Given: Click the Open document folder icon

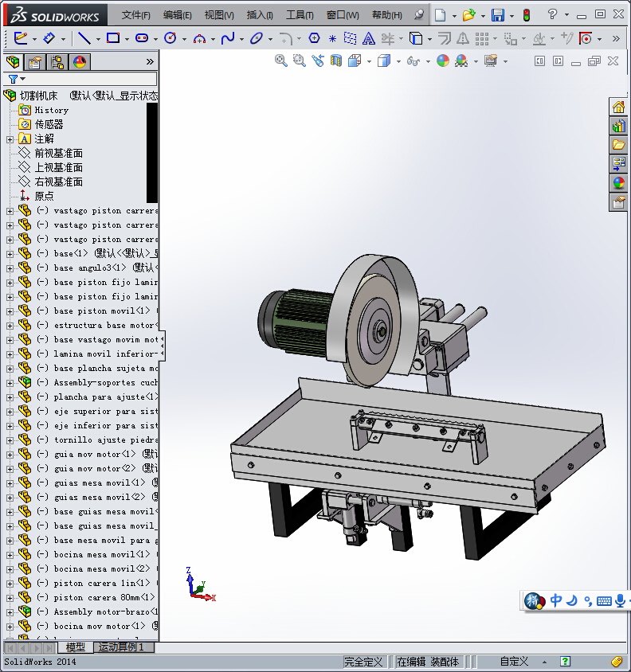Looking at the screenshot, I should 468,15.
